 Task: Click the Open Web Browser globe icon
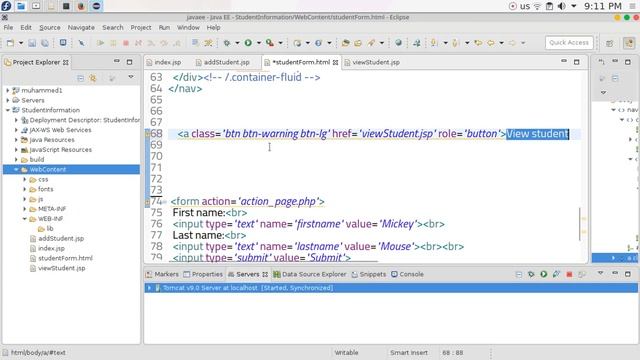coord(398,43)
